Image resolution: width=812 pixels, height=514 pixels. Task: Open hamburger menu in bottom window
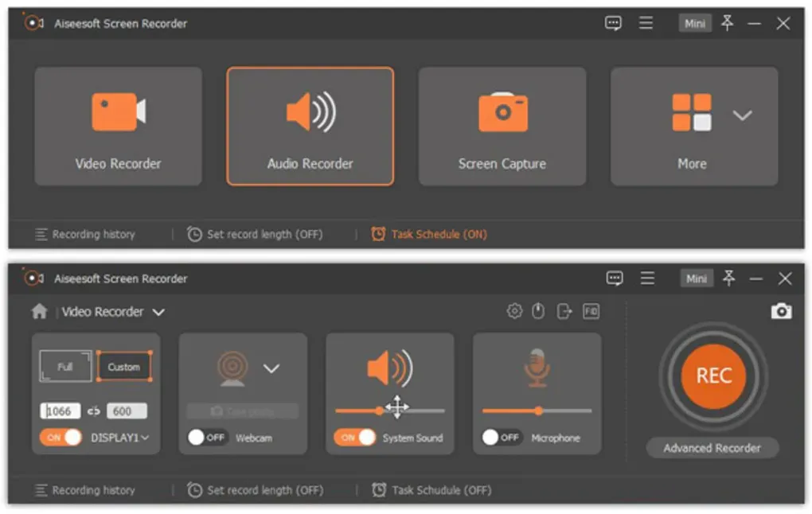(647, 278)
